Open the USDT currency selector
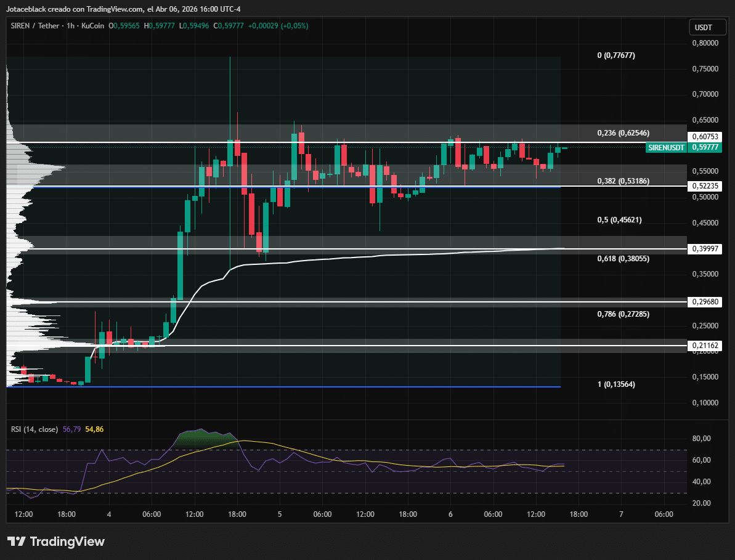This screenshot has height=560, width=735. coord(703,28)
